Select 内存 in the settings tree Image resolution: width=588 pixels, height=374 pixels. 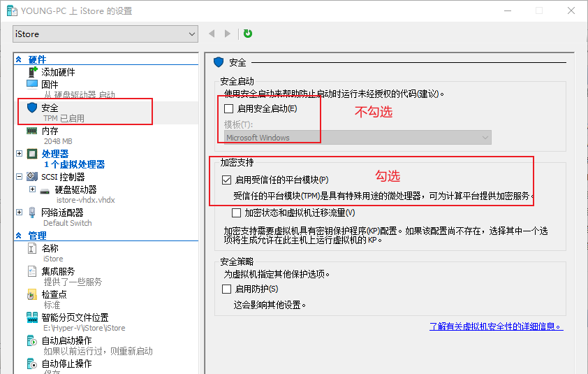point(50,131)
